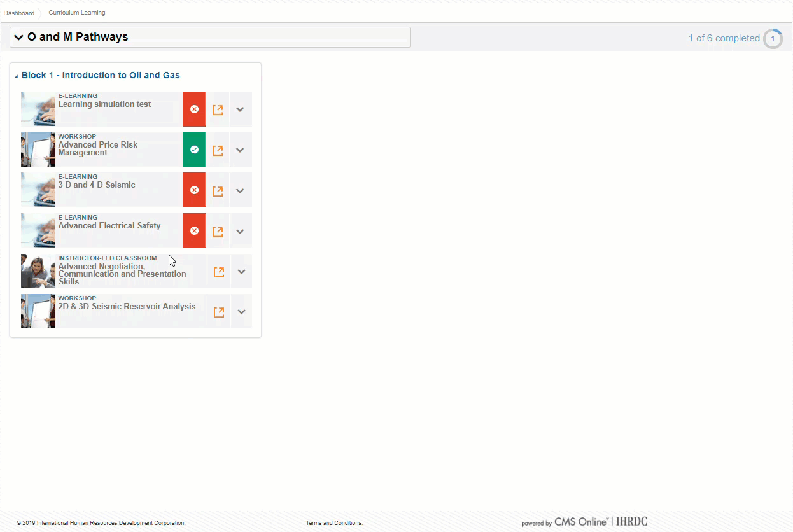Open launch icon for Advanced Electrical Safety

tap(218, 231)
